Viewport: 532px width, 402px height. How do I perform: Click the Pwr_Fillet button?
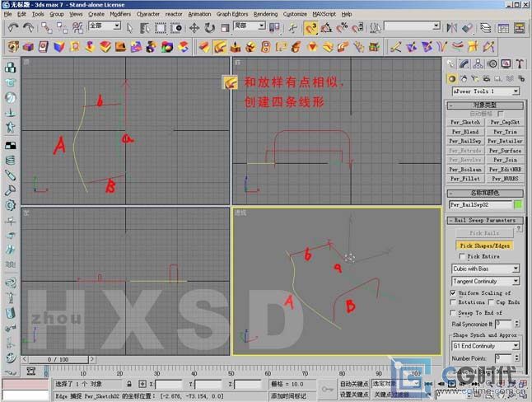(x=465, y=179)
